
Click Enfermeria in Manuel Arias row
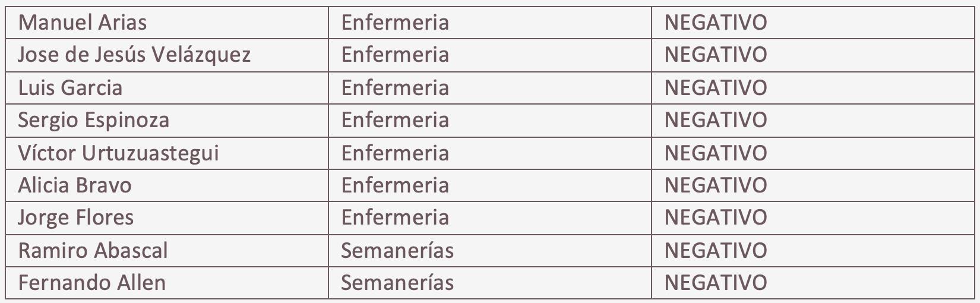coord(395,23)
